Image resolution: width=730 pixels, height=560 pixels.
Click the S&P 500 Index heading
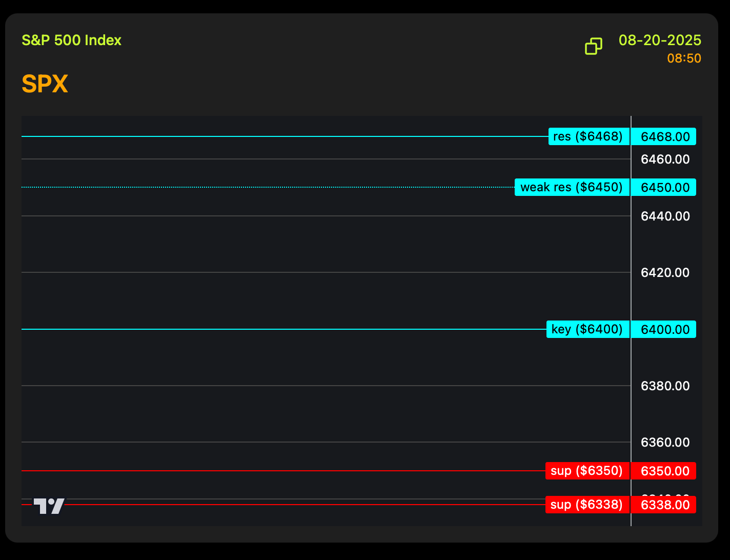[x=72, y=41]
